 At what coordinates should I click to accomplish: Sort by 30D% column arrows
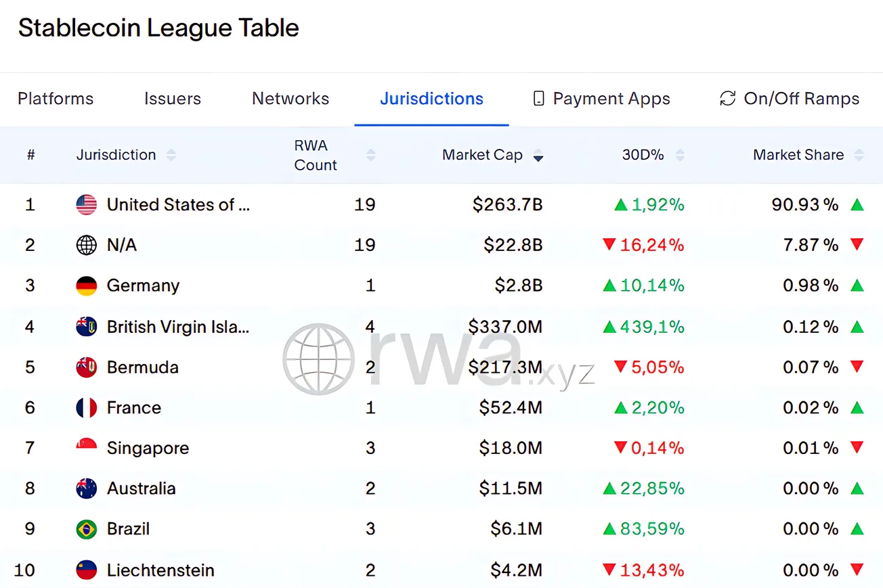coord(680,155)
